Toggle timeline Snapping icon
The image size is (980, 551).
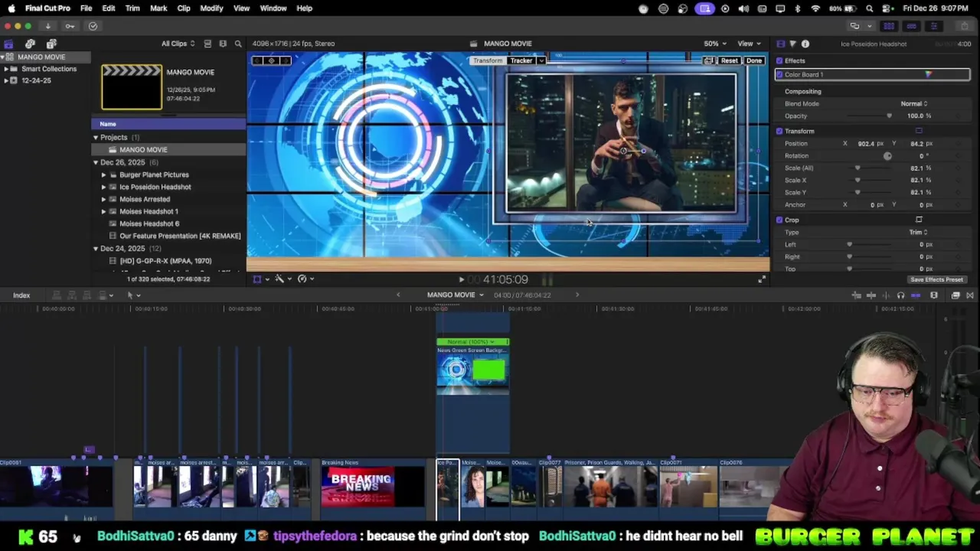916,295
